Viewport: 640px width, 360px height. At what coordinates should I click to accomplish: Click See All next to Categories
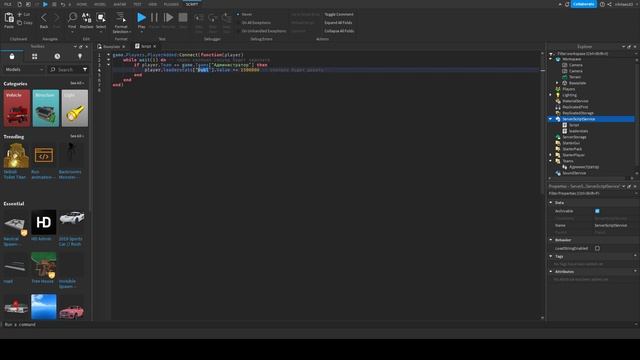pyautogui.click(x=77, y=83)
